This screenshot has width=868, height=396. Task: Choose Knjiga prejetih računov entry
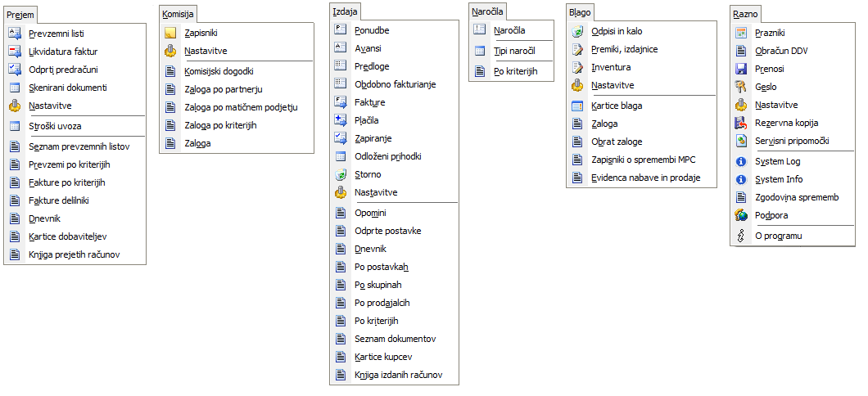pyautogui.click(x=74, y=254)
